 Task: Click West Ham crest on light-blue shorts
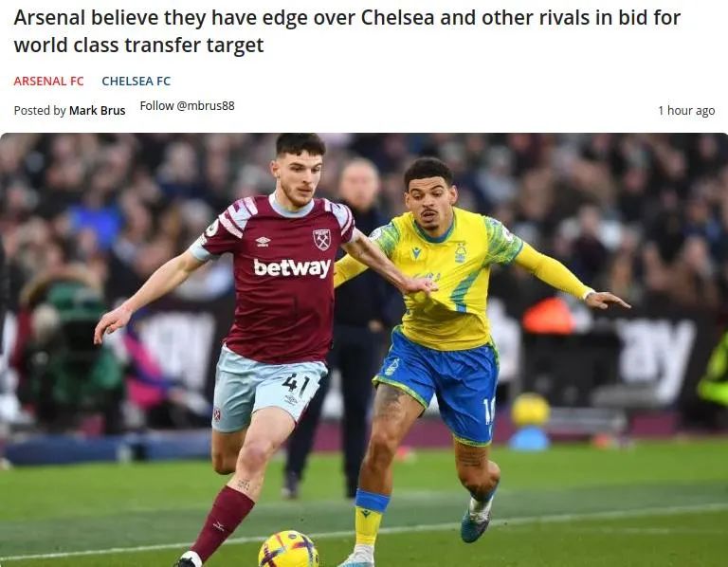click(217, 414)
